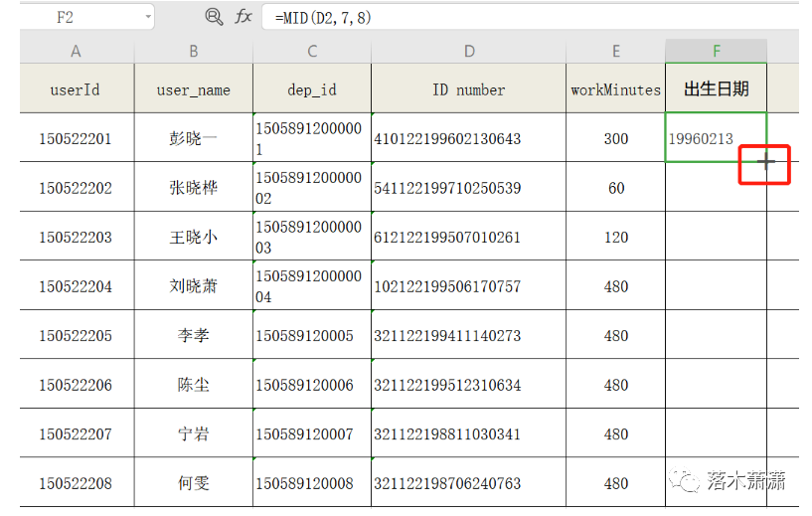Image resolution: width=812 pixels, height=516 pixels.
Task: Click the name cell 宁岩
Action: (x=194, y=433)
